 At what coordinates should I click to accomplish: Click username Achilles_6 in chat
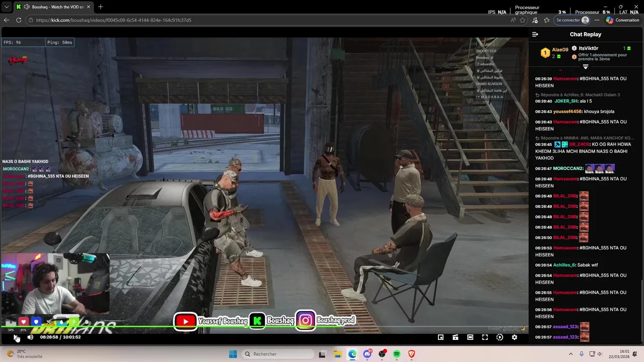(563, 265)
